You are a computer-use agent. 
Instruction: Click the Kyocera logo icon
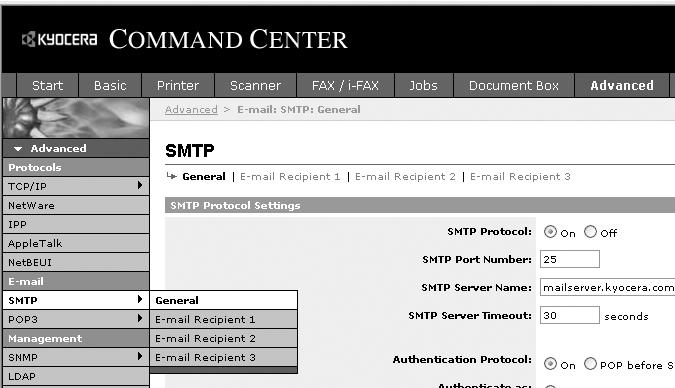click(x=28, y=40)
